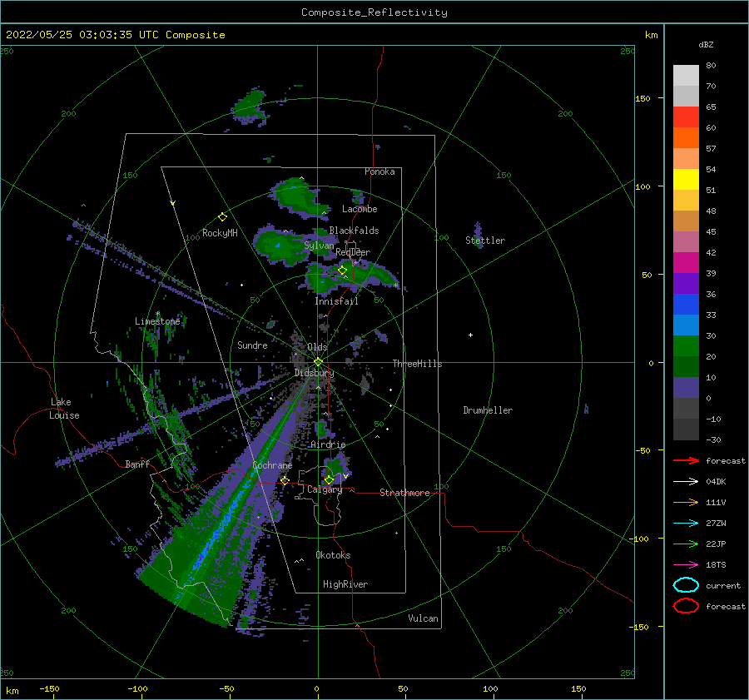Image resolution: width=749 pixels, height=700 pixels.
Task: Click the red forecast ellipse legend icon
Action: (x=686, y=606)
